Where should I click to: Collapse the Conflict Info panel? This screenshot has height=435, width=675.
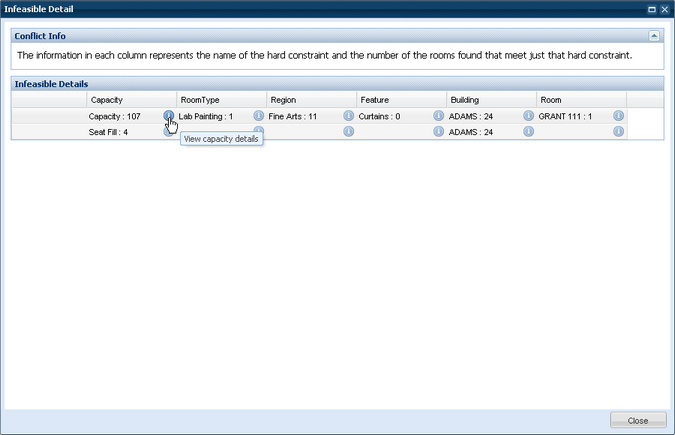(x=654, y=35)
